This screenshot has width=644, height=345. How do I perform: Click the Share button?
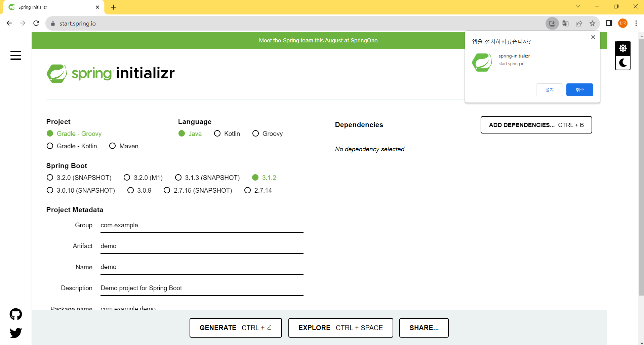(x=424, y=328)
